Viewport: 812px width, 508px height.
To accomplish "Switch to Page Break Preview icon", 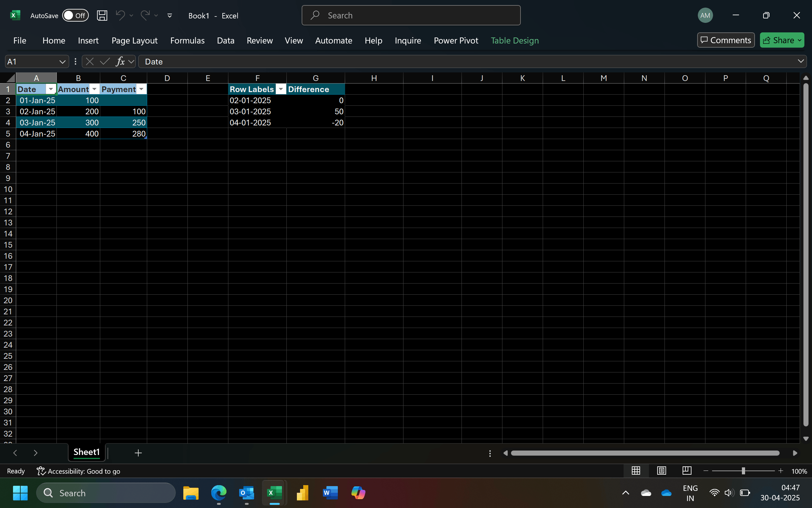I will pos(687,471).
